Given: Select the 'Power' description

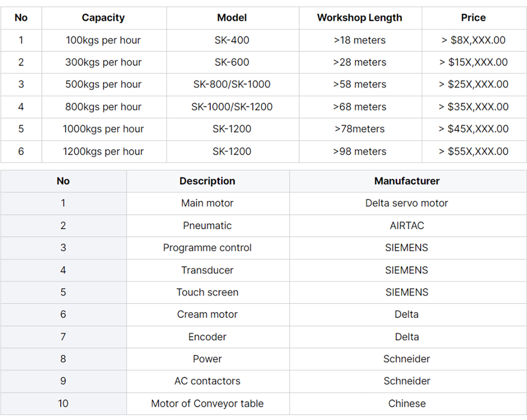Looking at the screenshot, I should (208, 359).
